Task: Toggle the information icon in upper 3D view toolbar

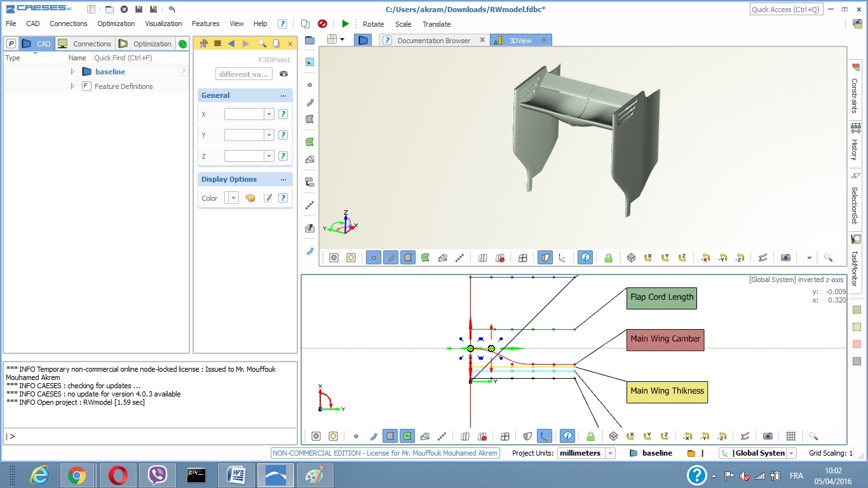Action: (585, 257)
